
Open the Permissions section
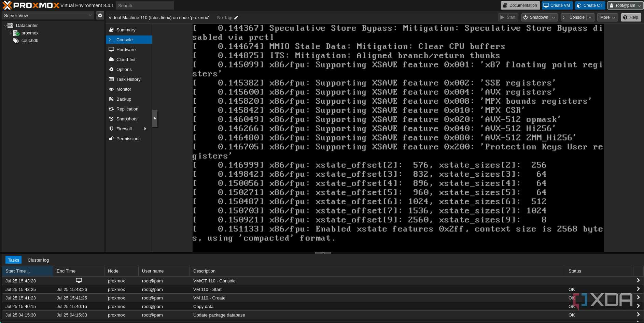(x=129, y=139)
